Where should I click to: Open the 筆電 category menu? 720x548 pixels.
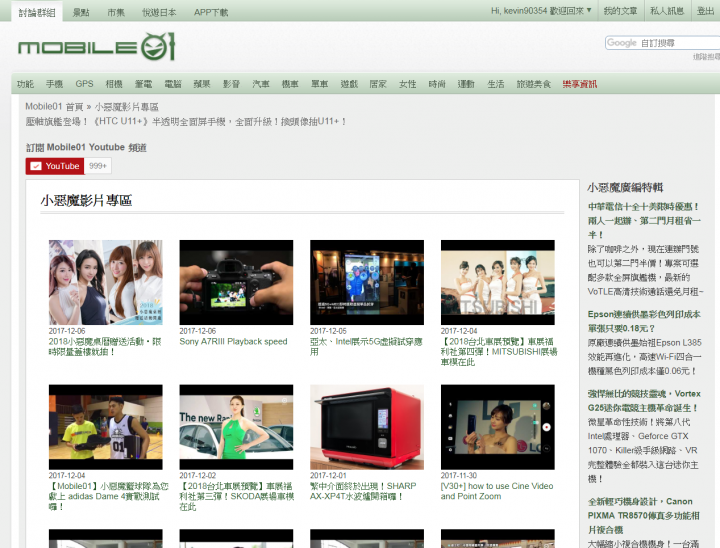143,84
